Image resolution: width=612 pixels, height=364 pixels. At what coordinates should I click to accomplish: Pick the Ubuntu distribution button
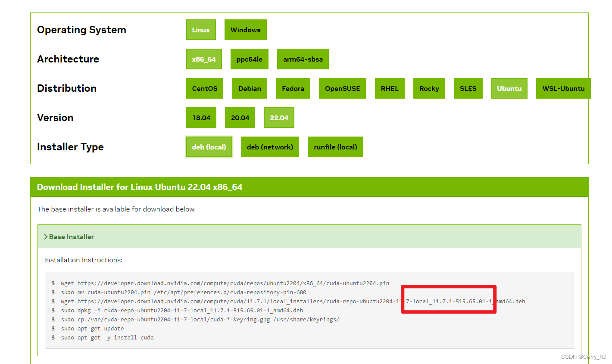[x=509, y=88]
